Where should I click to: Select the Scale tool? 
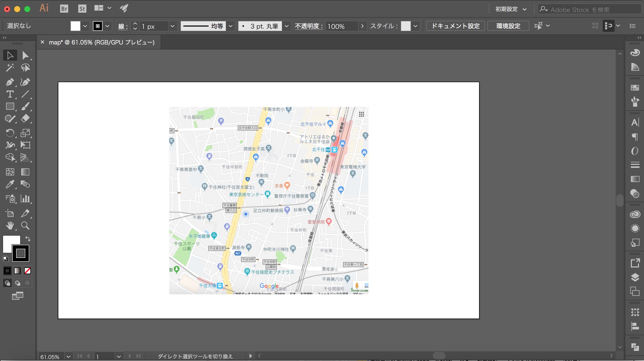[x=25, y=133]
